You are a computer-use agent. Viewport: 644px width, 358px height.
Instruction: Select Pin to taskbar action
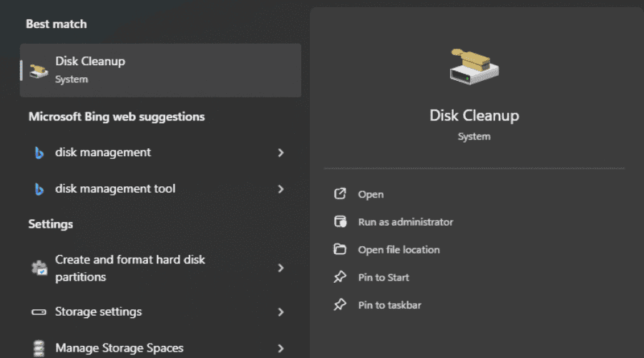[x=389, y=305]
